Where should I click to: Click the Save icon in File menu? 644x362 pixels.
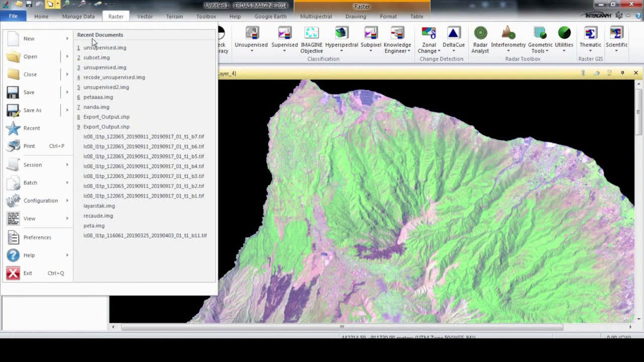click(13, 93)
